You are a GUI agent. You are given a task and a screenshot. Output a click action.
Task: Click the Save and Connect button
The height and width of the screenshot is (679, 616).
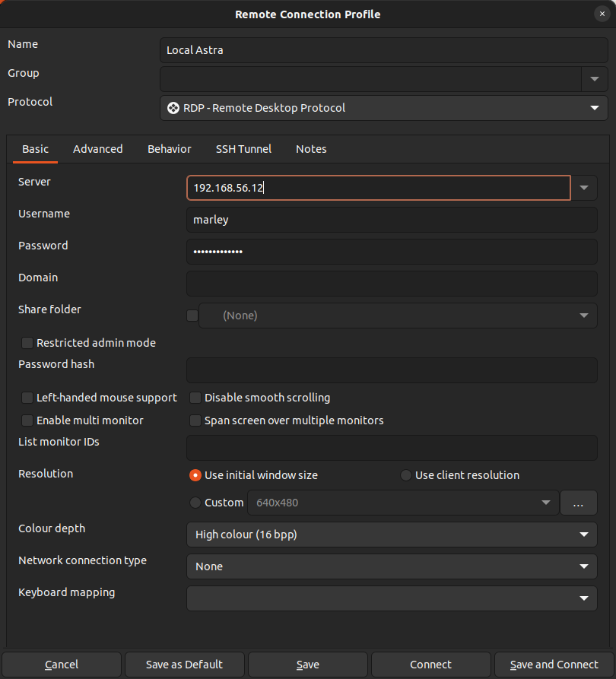click(554, 665)
